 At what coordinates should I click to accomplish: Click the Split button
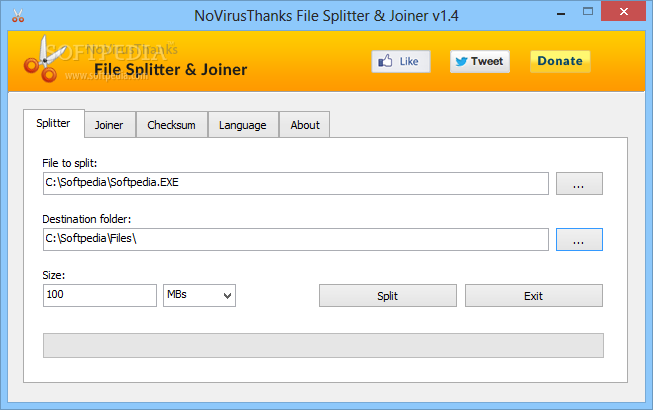point(388,296)
